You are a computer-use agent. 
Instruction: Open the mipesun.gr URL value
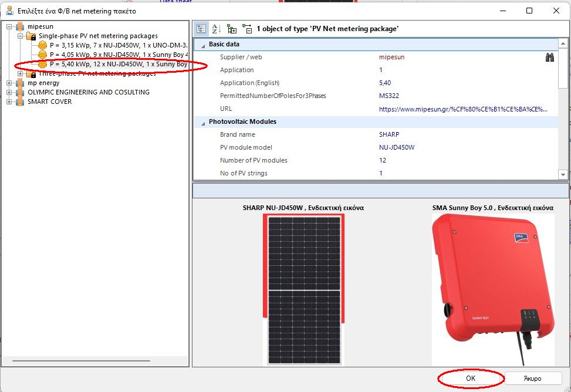point(464,109)
